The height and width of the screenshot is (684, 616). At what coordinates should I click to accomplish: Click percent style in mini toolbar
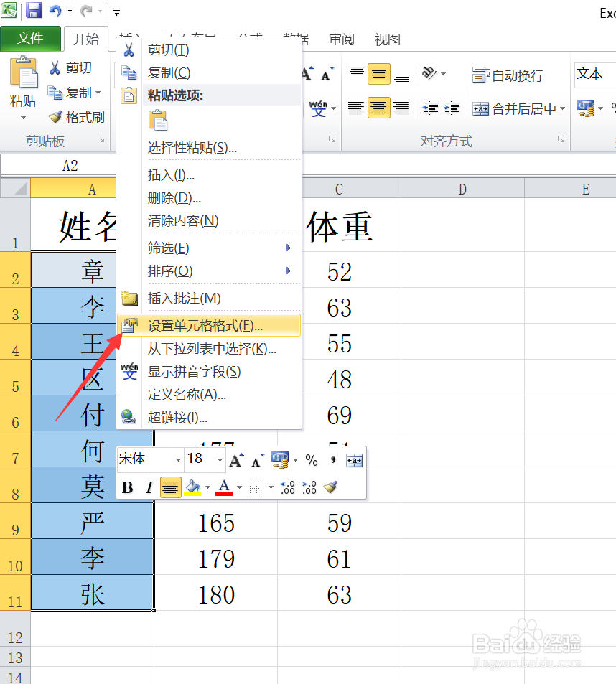(312, 460)
